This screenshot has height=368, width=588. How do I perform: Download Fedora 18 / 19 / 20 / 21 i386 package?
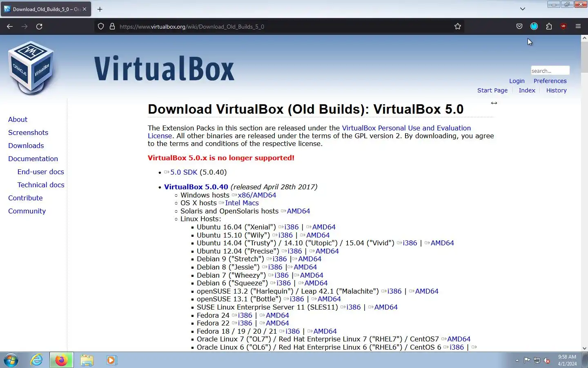pos(292,331)
